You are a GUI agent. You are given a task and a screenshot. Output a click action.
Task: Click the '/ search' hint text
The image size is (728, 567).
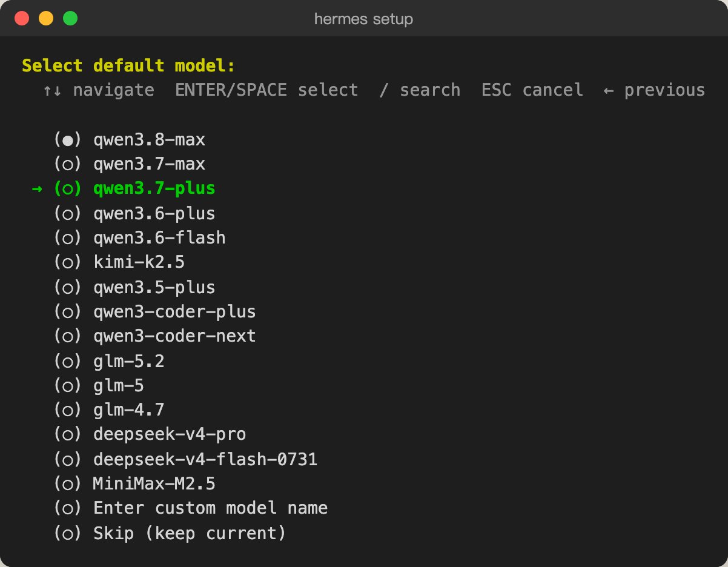(420, 90)
